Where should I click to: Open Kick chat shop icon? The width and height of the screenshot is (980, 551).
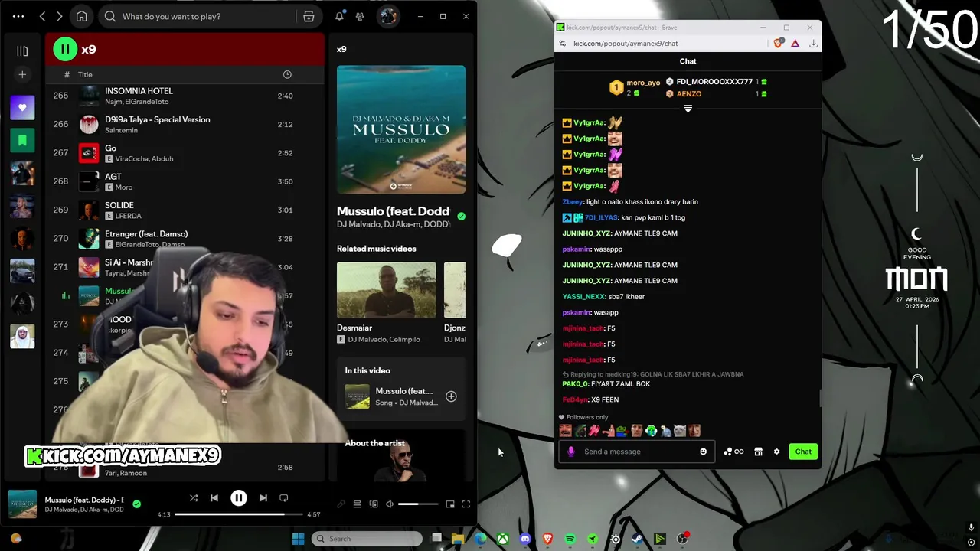[758, 452]
